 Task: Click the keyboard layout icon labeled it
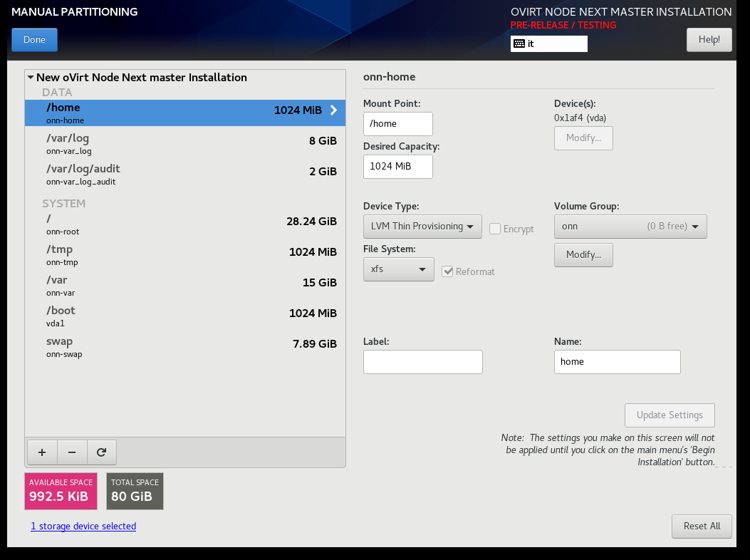pyautogui.click(x=519, y=43)
